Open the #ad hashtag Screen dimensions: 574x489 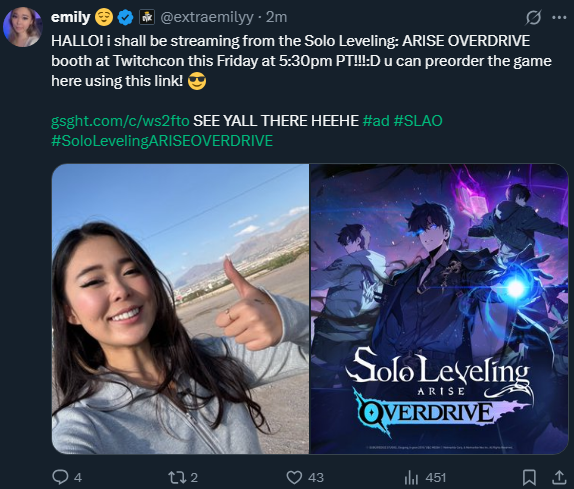376,121
